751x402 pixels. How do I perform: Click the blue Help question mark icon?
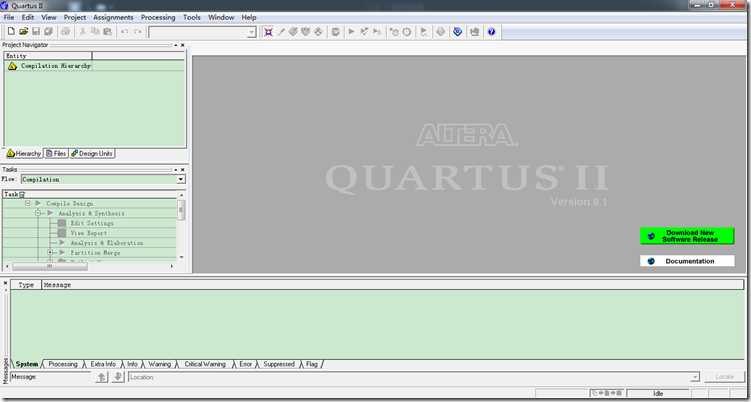491,32
